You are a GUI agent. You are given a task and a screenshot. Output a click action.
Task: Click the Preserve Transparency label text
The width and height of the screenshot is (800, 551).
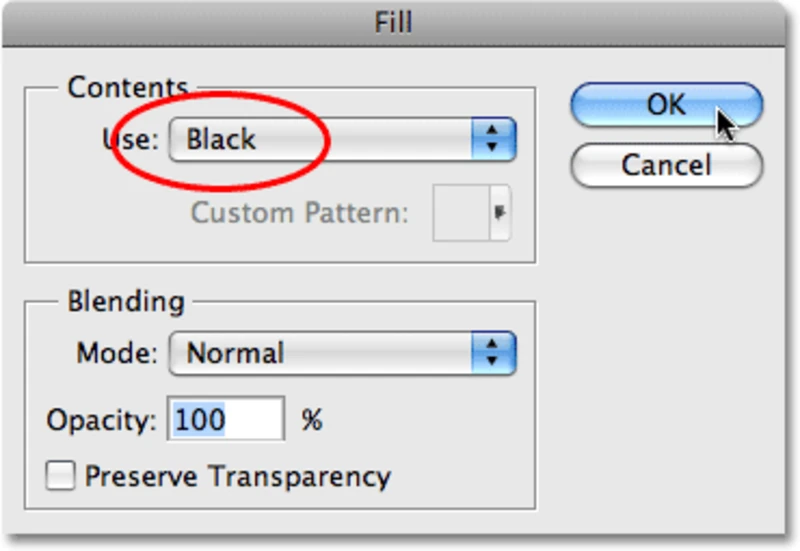coord(238,477)
